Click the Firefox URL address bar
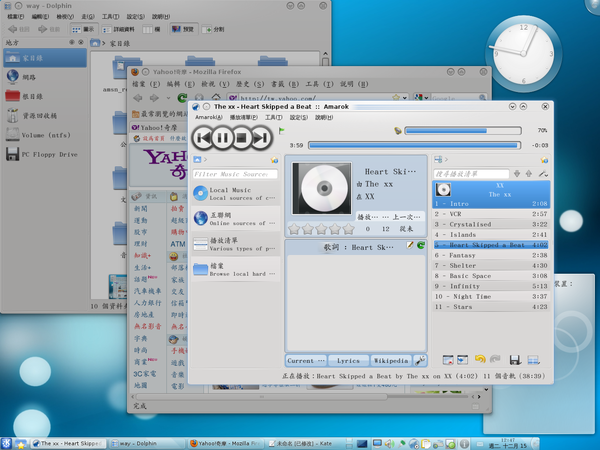 [x=318, y=98]
